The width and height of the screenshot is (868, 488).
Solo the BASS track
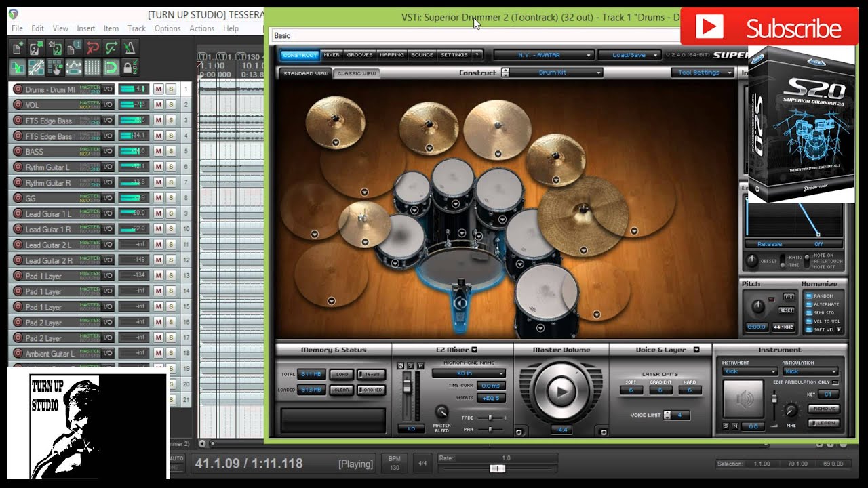[171, 152]
